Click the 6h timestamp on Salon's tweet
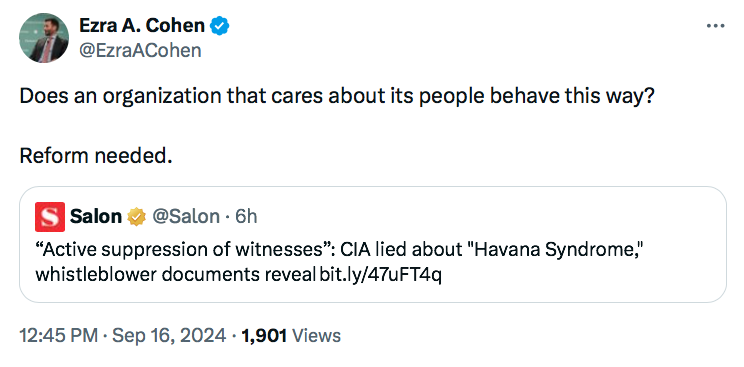The width and height of the screenshot is (744, 367). pyautogui.click(x=246, y=217)
